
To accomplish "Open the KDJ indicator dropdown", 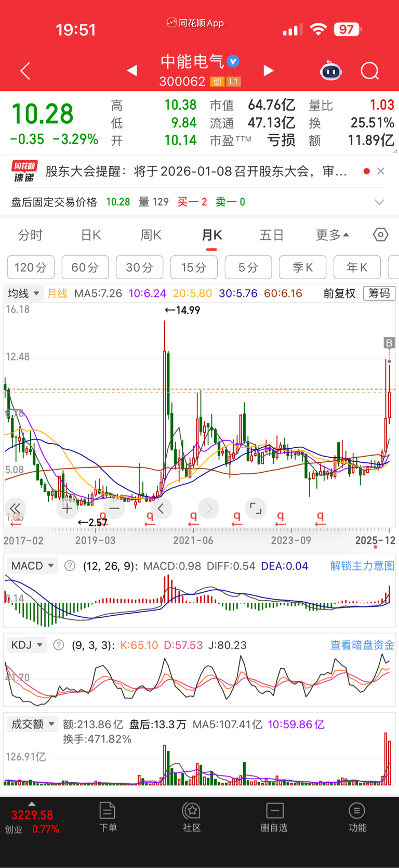I will pyautogui.click(x=27, y=645).
